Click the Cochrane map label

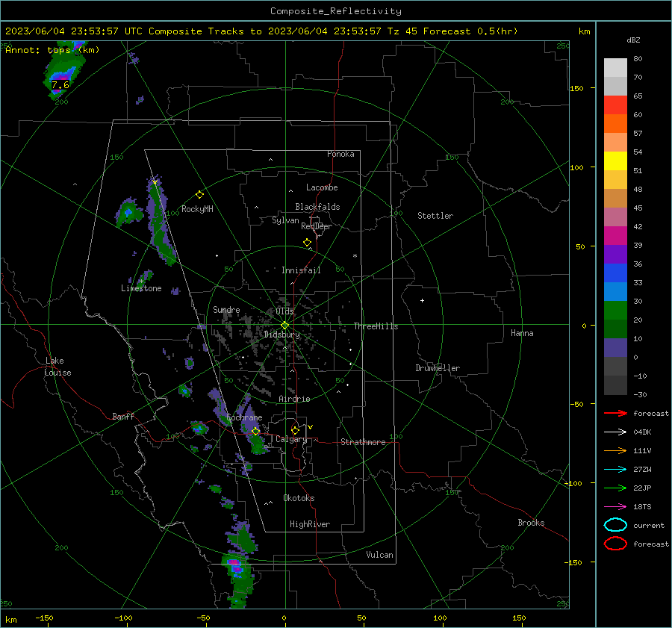click(244, 417)
